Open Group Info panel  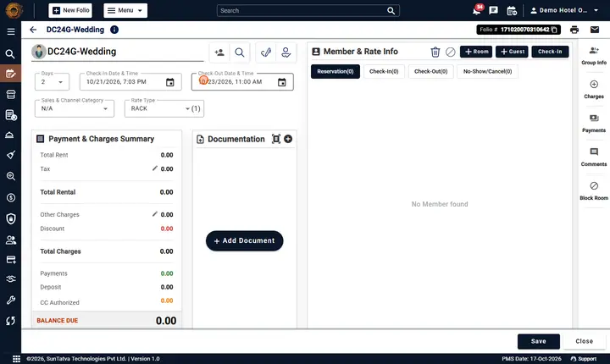(594, 56)
